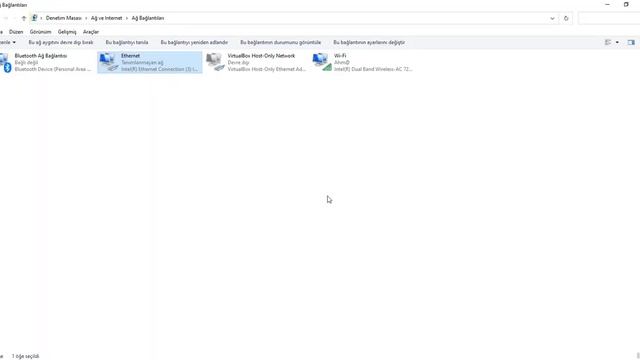Open the Görünüm menu
Screen dimensions: 640x360
coord(40,32)
